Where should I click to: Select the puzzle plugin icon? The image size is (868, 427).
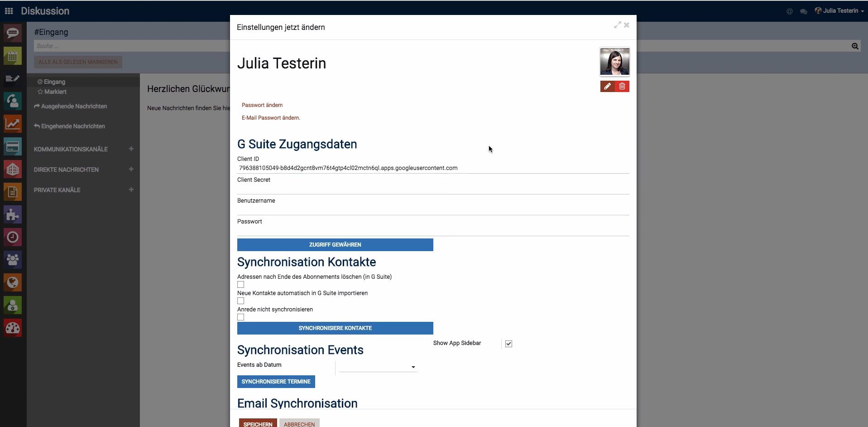coord(12,214)
